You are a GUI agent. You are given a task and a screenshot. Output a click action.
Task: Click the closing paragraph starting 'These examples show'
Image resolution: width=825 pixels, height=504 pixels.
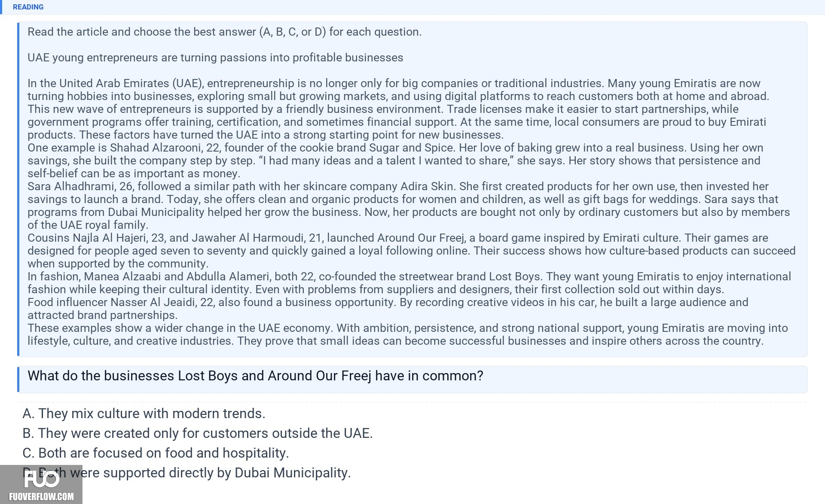pos(408,334)
